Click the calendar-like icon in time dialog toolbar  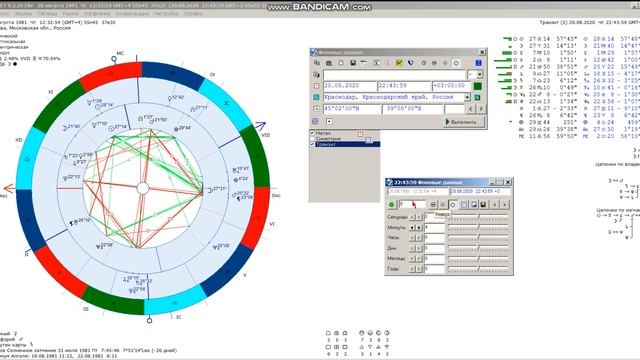[x=464, y=204]
